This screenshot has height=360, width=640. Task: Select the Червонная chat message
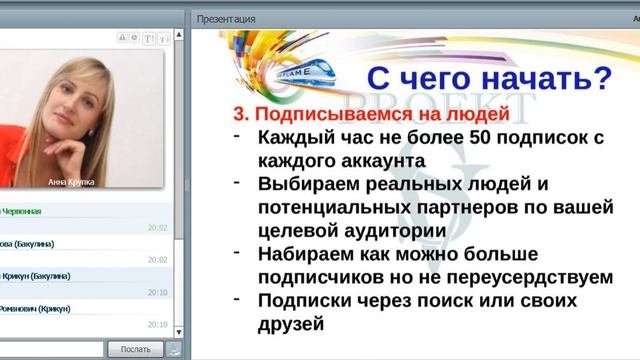pyautogui.click(x=86, y=218)
